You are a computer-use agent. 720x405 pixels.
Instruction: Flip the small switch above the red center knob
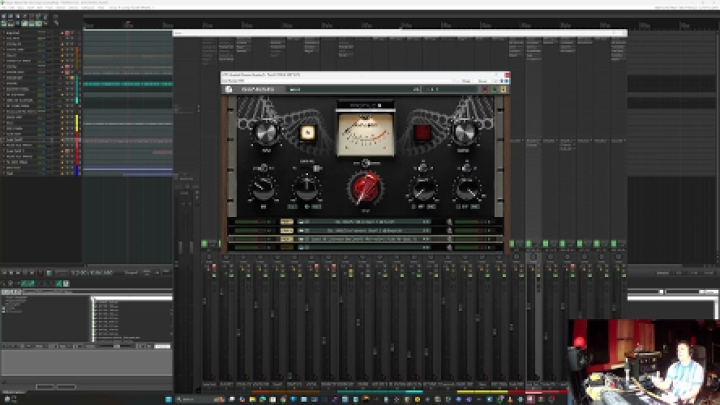click(366, 163)
